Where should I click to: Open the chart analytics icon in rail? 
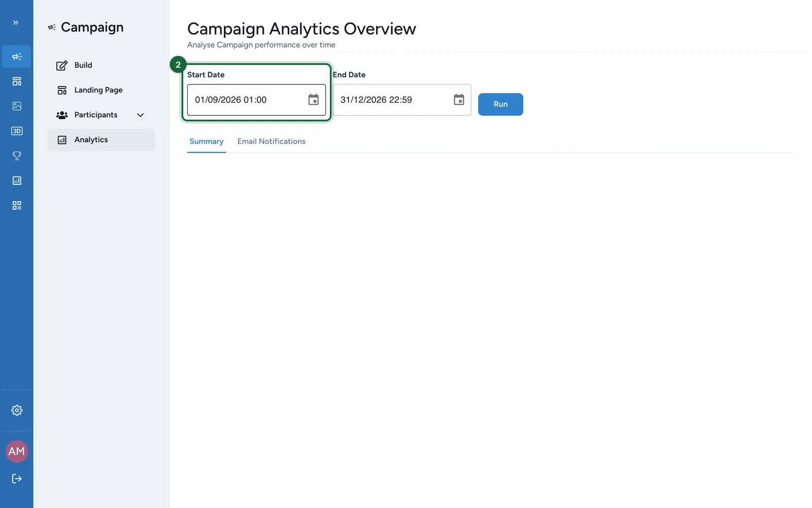[x=17, y=181]
